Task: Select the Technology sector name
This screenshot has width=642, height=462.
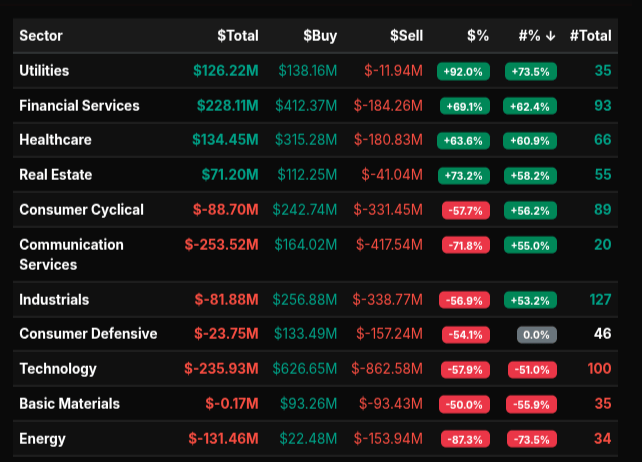Action: 58,369
